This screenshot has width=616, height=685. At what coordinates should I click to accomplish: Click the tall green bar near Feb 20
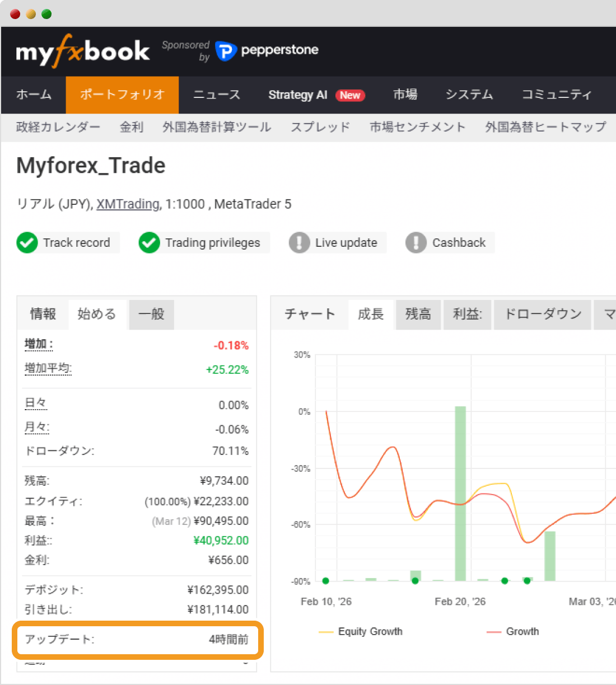(460, 493)
